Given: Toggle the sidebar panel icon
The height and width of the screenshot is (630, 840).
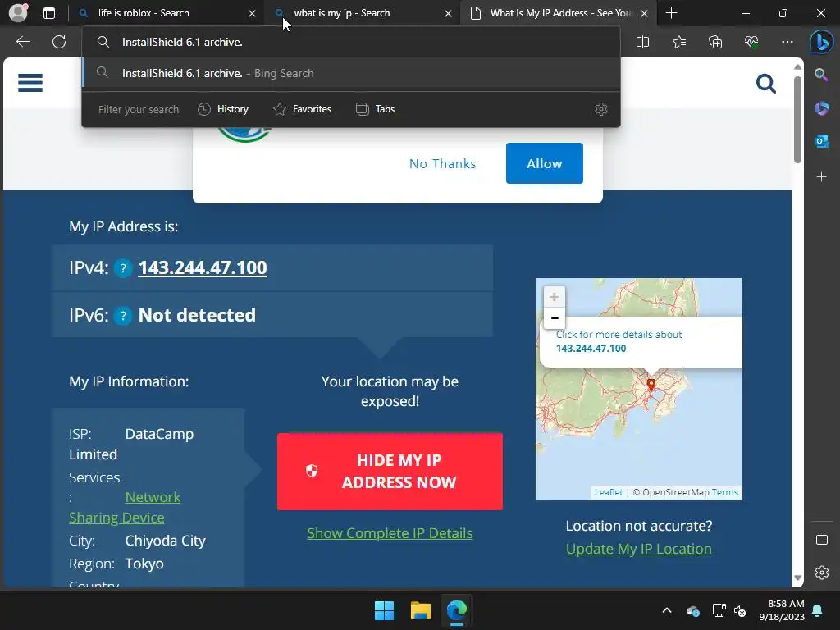Looking at the screenshot, I should [x=821, y=540].
